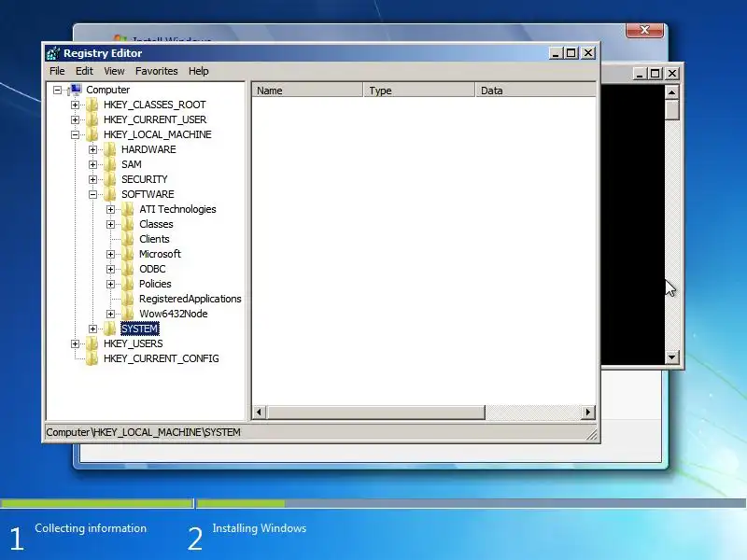Click the Microsoft folder icon
Screen dimensions: 747x560
(x=128, y=254)
